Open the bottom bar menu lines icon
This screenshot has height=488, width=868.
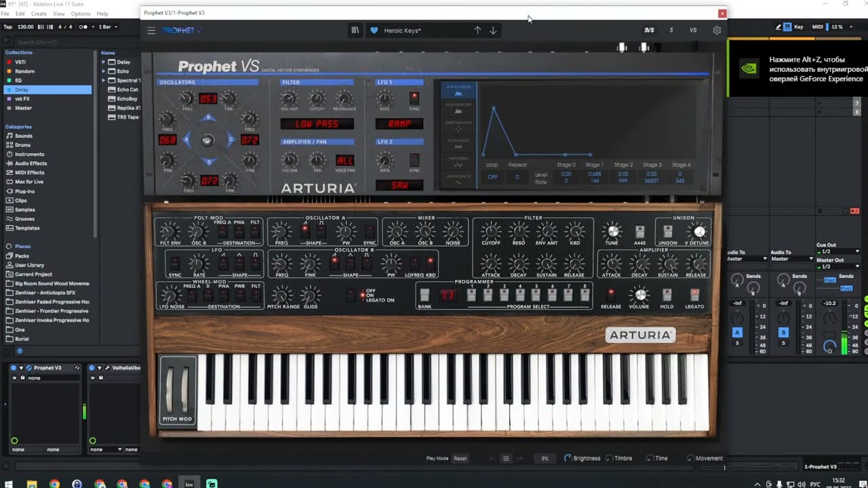tap(505, 459)
